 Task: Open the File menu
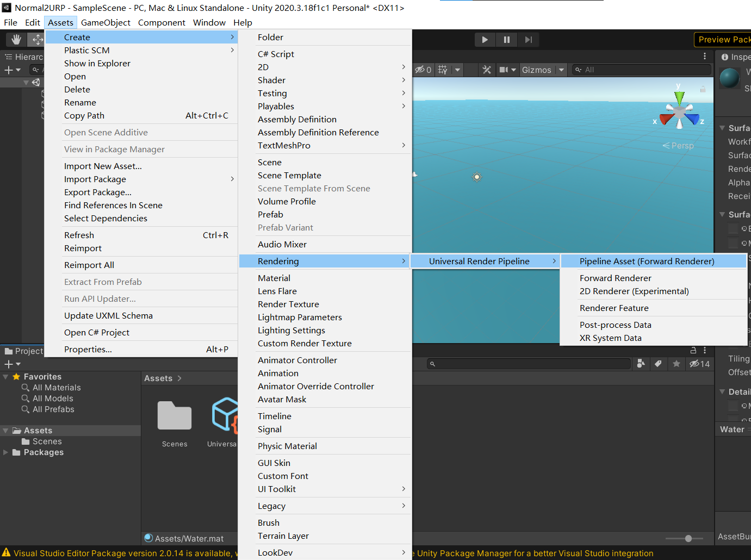pyautogui.click(x=10, y=22)
